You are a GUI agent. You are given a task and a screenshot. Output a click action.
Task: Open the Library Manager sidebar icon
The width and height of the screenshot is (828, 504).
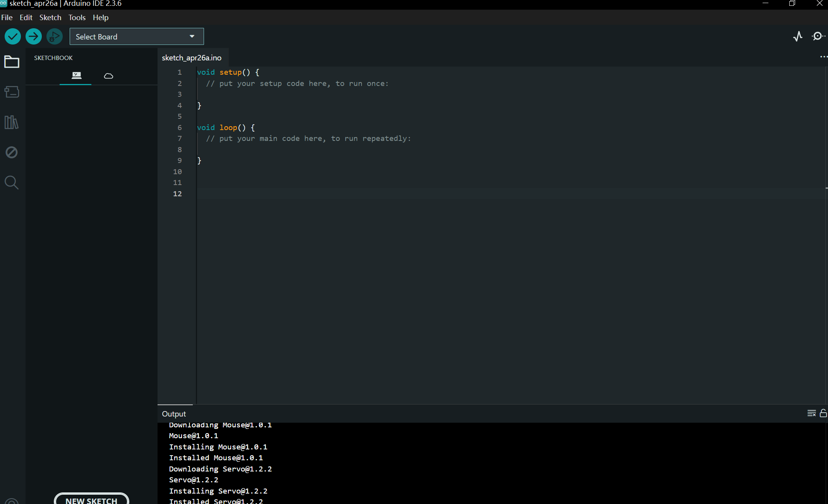[x=12, y=122]
